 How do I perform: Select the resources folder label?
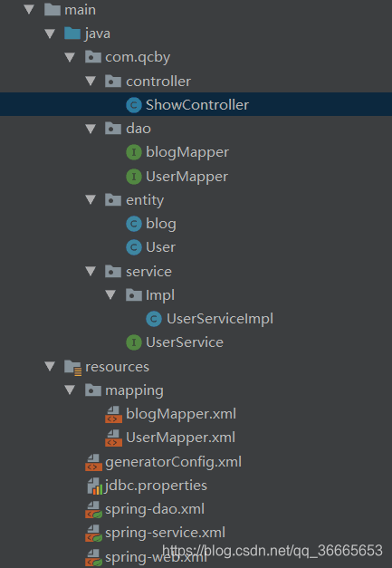117,367
